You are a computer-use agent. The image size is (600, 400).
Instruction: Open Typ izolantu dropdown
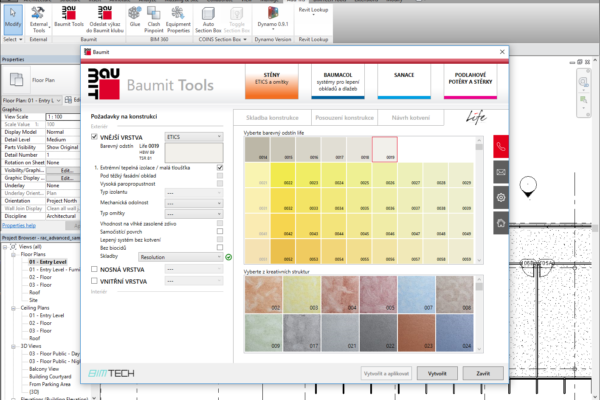[x=194, y=193]
